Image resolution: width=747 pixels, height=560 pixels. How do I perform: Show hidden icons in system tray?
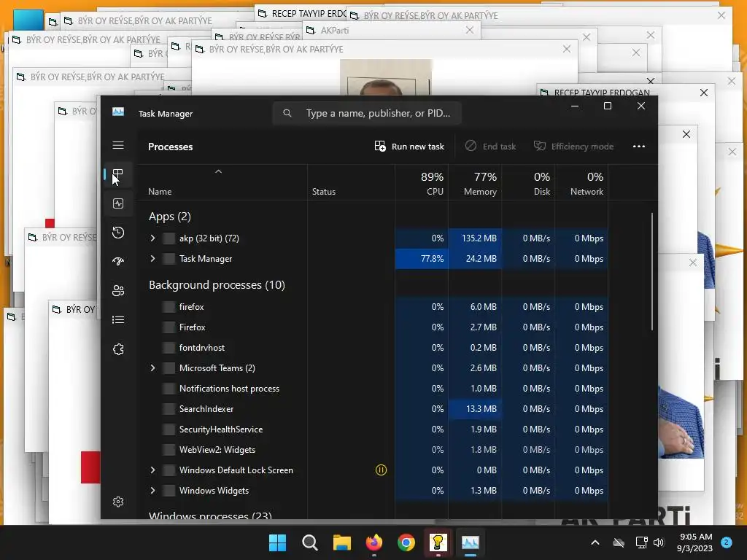click(595, 542)
